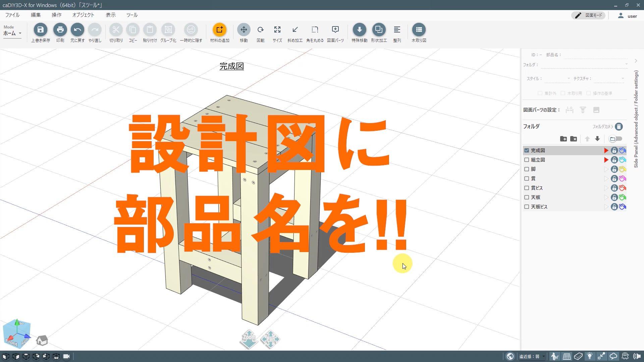Check the 貫ビス folder checkbox
The width and height of the screenshot is (644, 362).
[527, 188]
